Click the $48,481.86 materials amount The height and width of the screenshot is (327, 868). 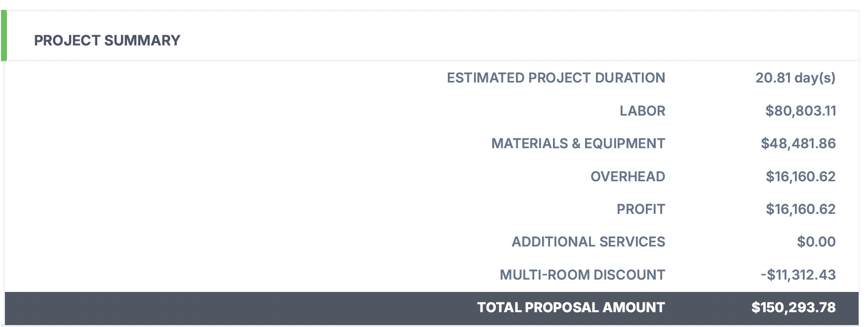(798, 144)
